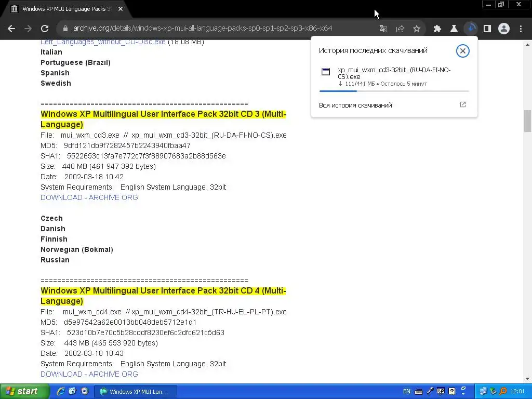The width and height of the screenshot is (532, 399).
Task: Bookmark this page with the star
Action: 417,29
